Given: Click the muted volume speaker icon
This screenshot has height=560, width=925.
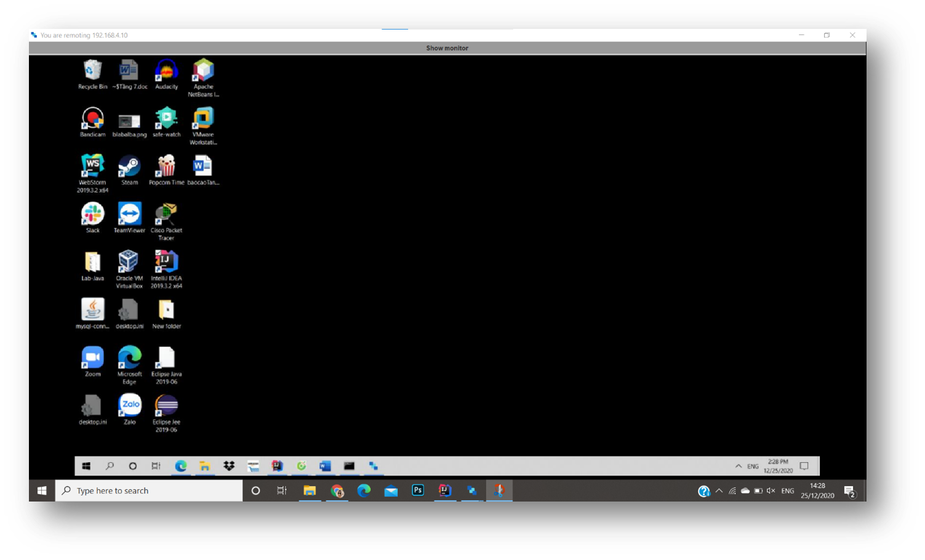Looking at the screenshot, I should 771,491.
